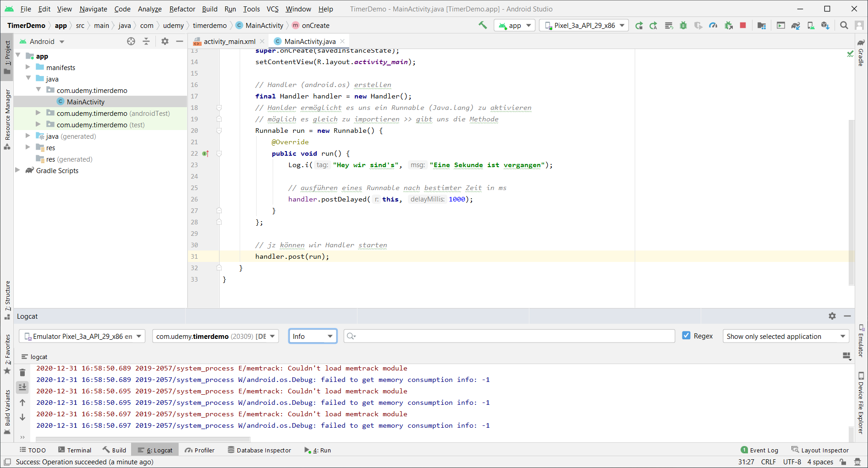
Task: Toggle the 2: Favorites tool window
Action: (x=7, y=354)
